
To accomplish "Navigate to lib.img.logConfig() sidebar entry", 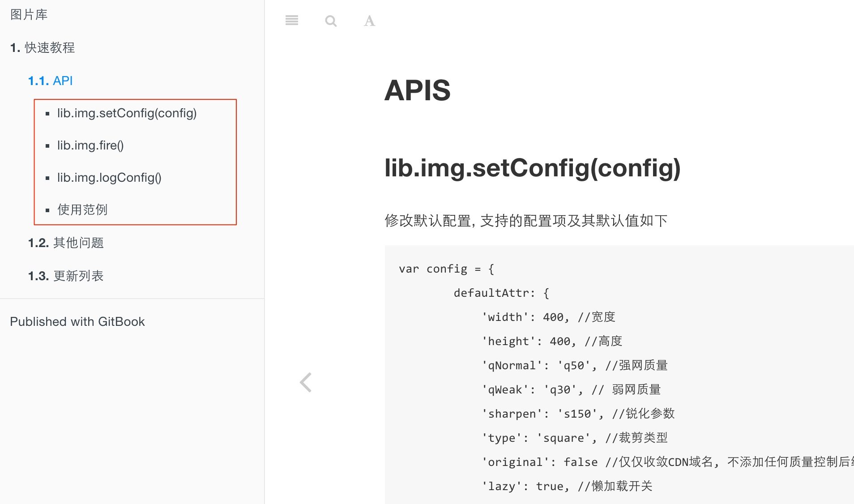I will point(109,178).
